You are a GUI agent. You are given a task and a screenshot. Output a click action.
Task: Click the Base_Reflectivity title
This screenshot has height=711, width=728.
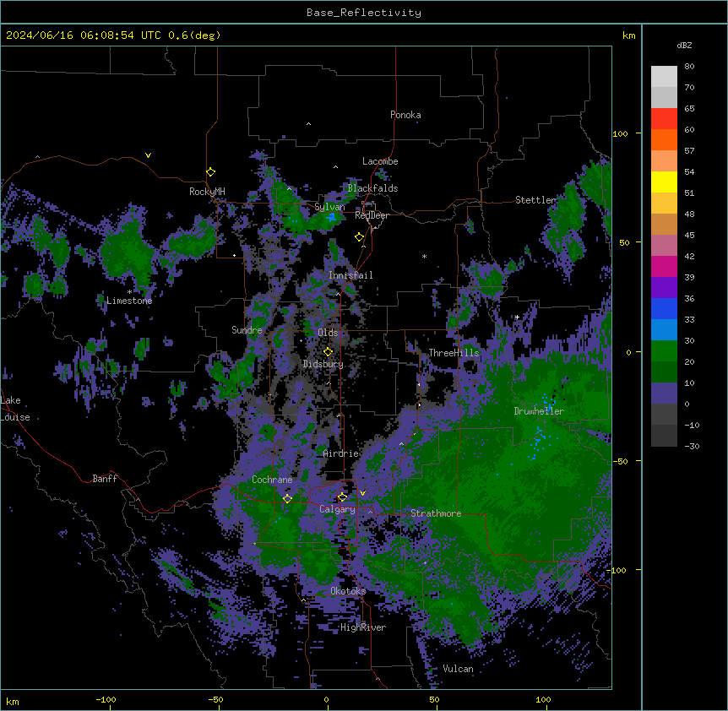pos(364,13)
